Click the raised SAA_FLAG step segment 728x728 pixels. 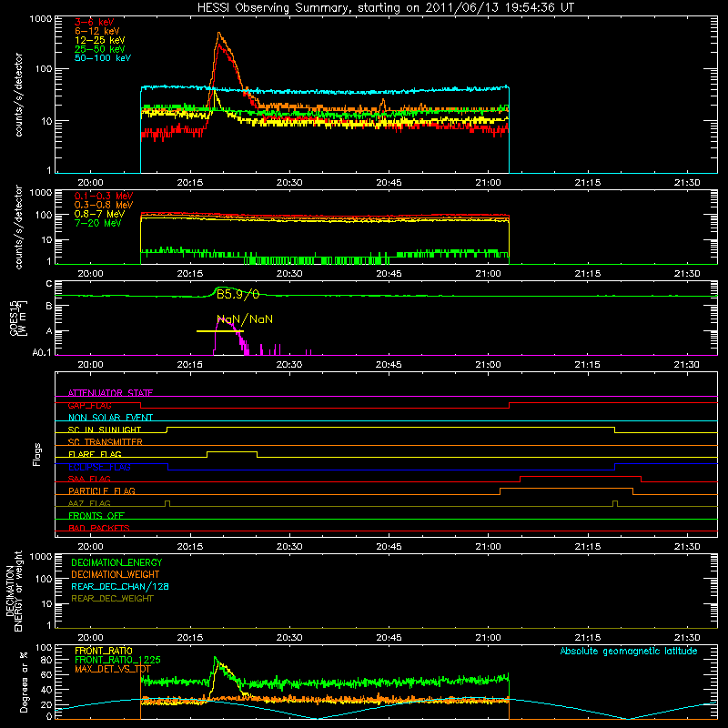click(x=581, y=476)
